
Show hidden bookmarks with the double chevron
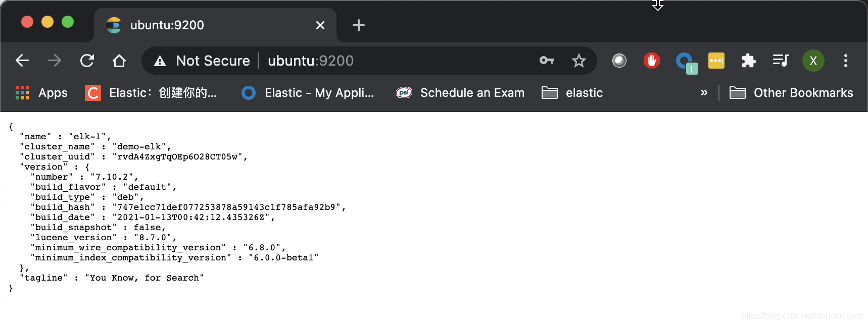click(x=704, y=93)
